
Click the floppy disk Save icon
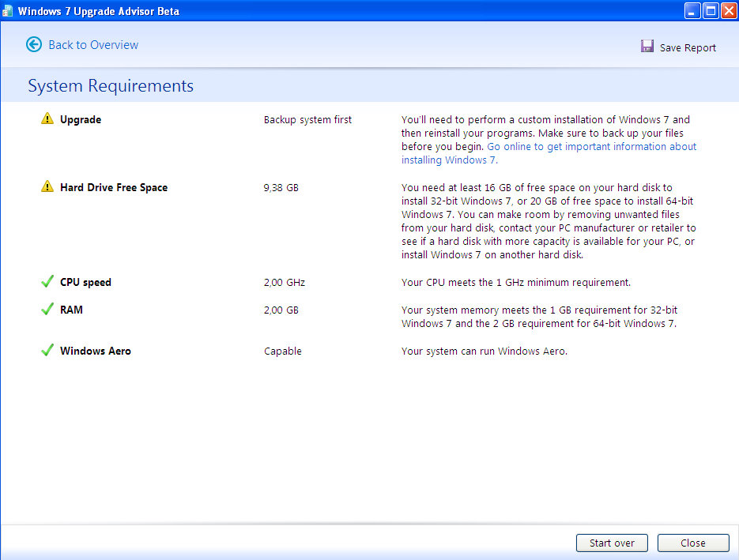[647, 46]
